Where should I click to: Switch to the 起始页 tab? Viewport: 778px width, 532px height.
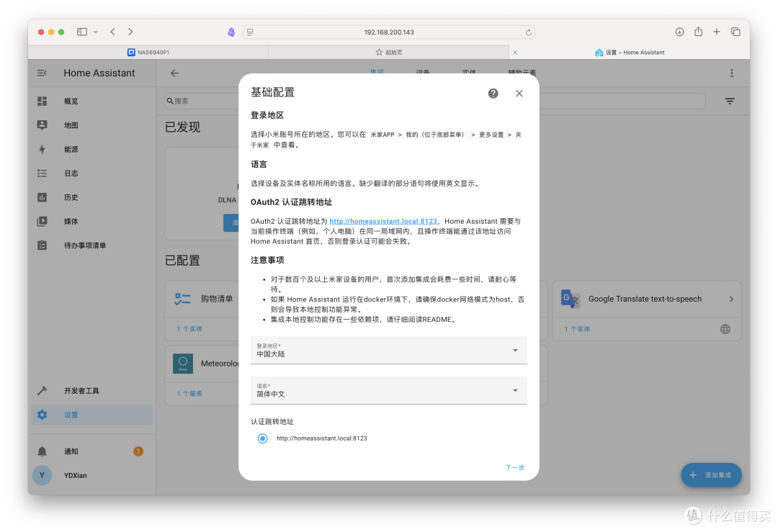pyautogui.click(x=388, y=52)
